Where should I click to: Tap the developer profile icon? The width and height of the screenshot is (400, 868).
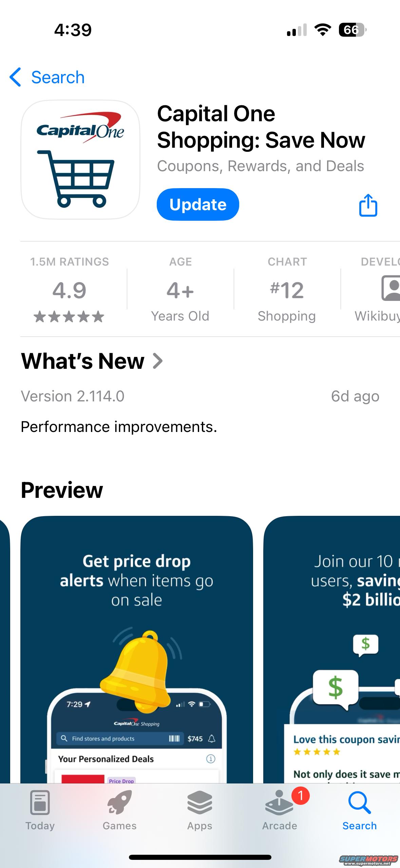(x=391, y=288)
